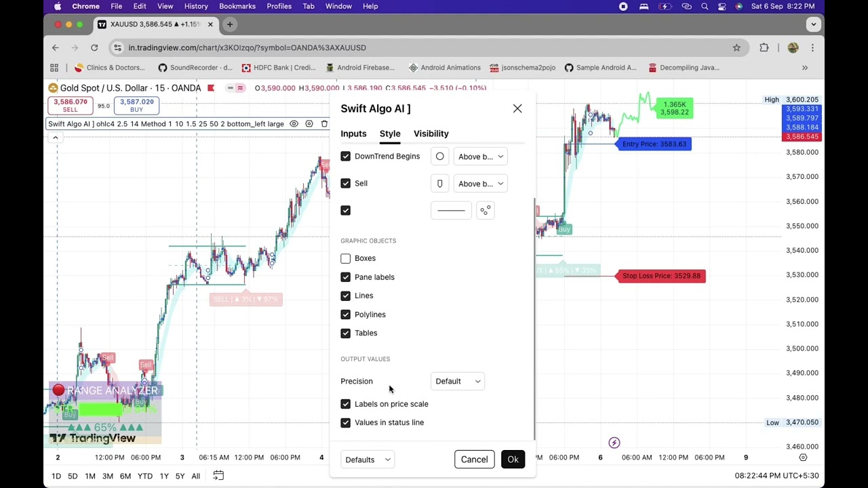Select the 1M time range

click(x=90, y=476)
